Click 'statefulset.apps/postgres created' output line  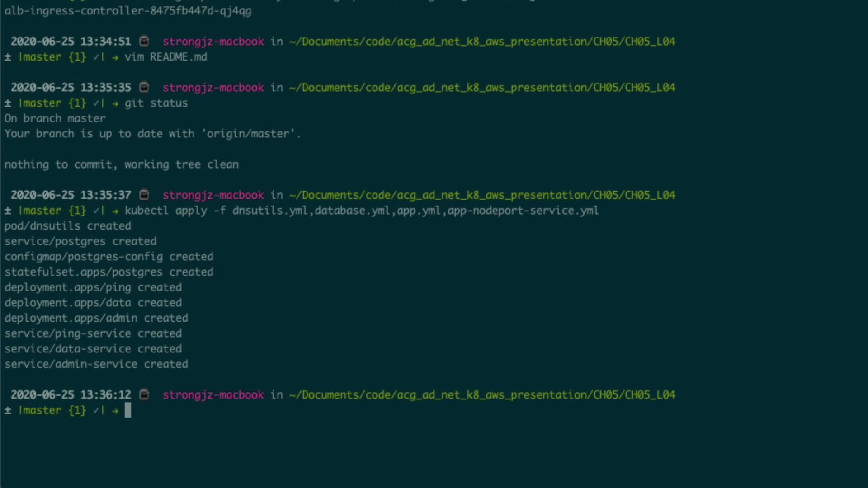109,272
